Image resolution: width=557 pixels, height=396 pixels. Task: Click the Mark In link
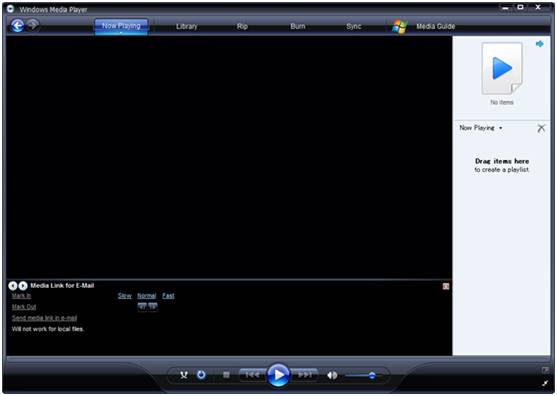coord(21,296)
